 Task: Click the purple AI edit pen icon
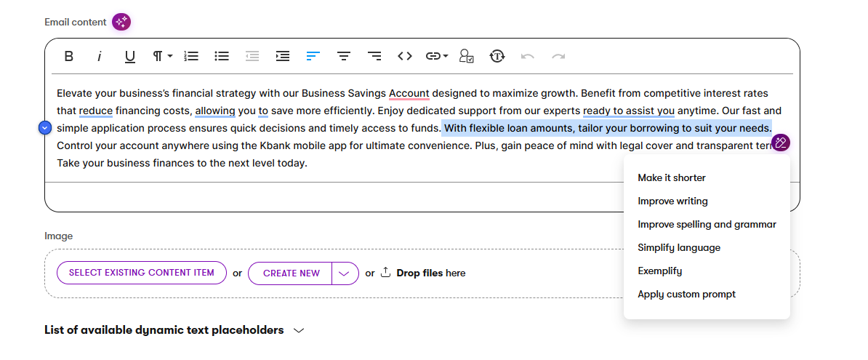[x=781, y=143]
